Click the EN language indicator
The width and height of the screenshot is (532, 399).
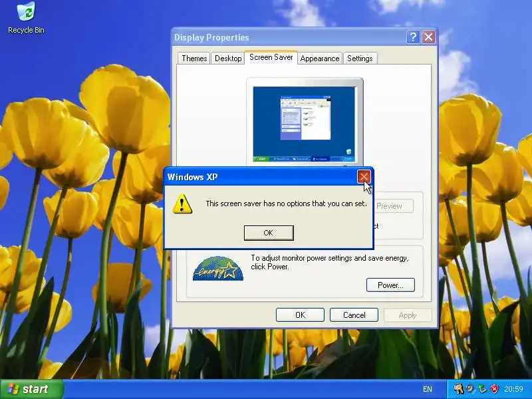[x=428, y=389]
